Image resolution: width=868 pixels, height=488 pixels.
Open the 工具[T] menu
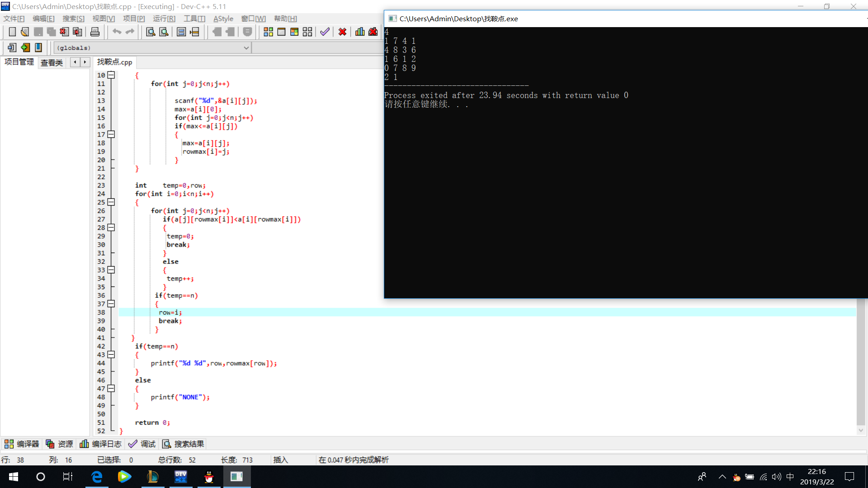(194, 19)
